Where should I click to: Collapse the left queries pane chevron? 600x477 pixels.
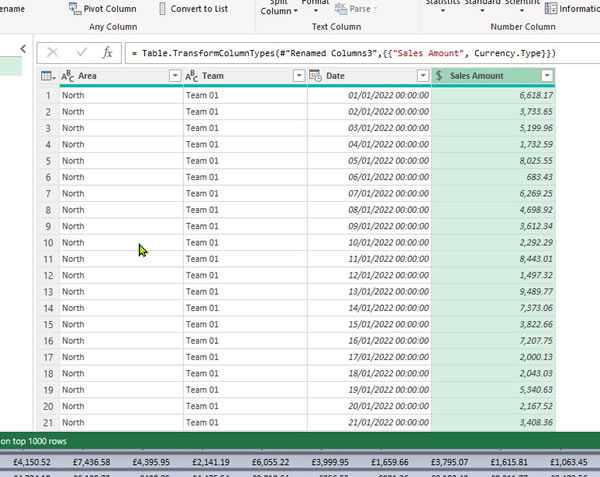[x=23, y=49]
